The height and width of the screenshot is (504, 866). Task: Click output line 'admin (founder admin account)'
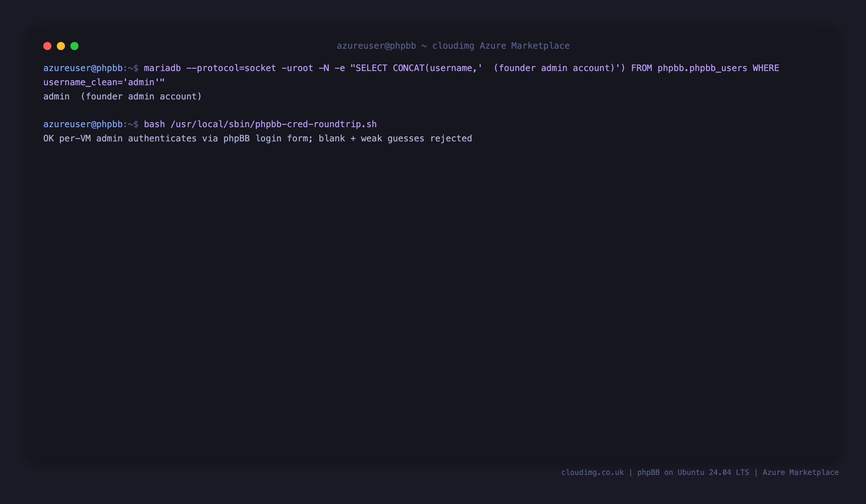[x=122, y=96]
